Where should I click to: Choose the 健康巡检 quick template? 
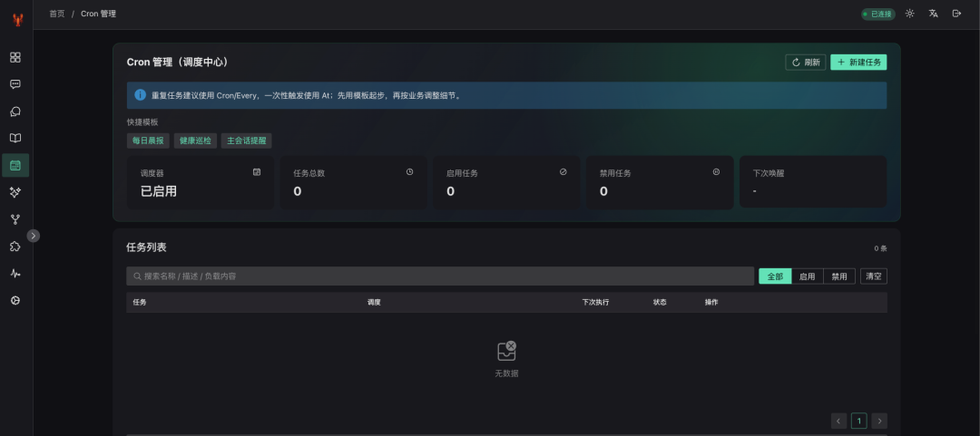click(196, 140)
